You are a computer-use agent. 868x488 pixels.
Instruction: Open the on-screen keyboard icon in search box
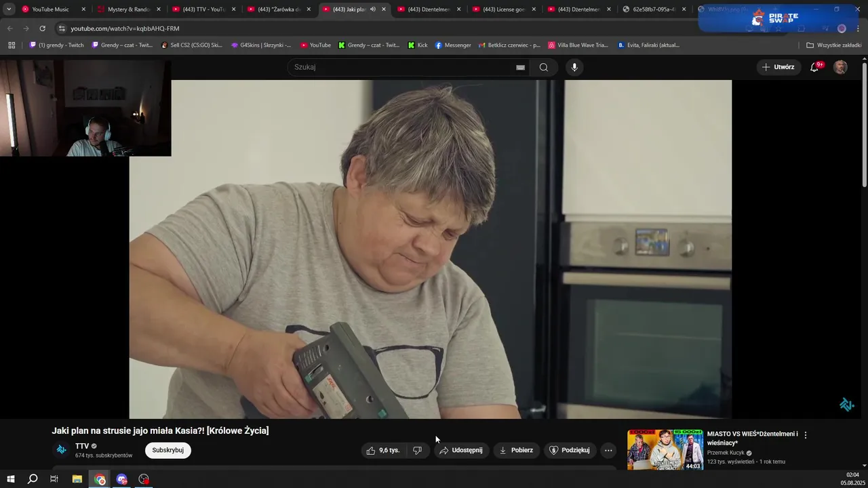520,67
